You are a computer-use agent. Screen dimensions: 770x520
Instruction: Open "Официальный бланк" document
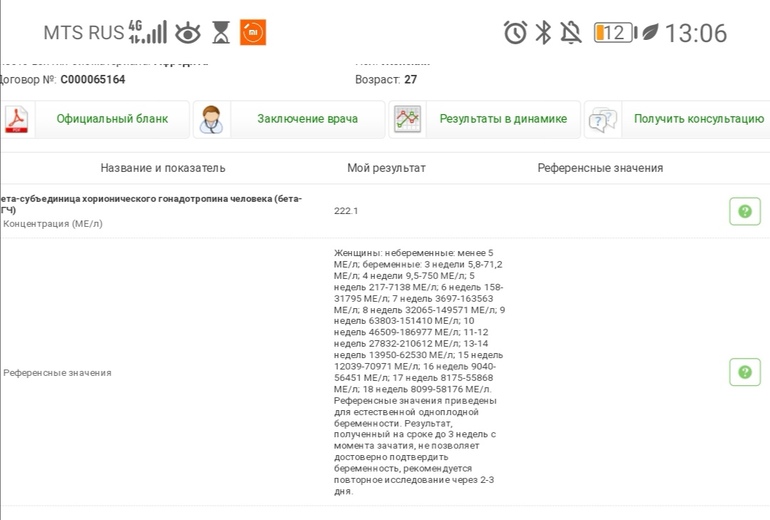(x=112, y=119)
